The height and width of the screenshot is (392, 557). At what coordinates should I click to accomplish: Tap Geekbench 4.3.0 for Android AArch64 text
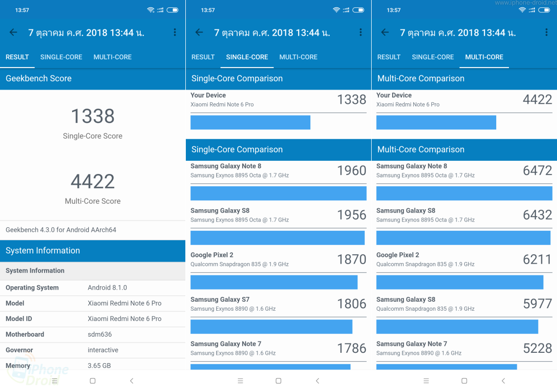point(61,230)
